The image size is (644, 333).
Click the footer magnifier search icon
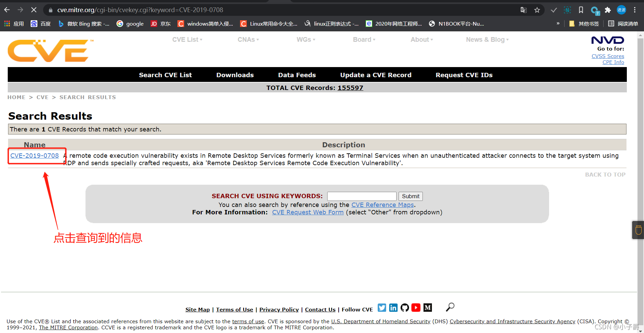click(x=450, y=307)
